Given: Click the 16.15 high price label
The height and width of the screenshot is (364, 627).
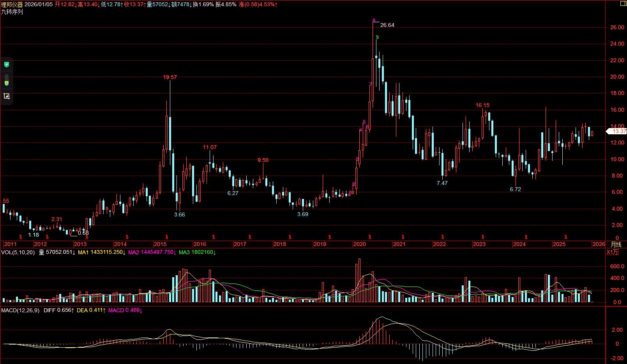Looking at the screenshot, I should (x=482, y=105).
